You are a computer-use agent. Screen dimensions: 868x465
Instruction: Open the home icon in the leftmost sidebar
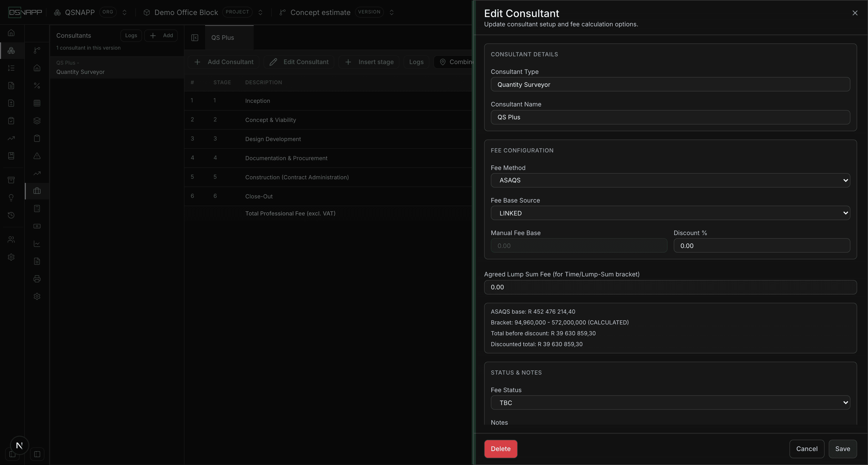tap(11, 33)
